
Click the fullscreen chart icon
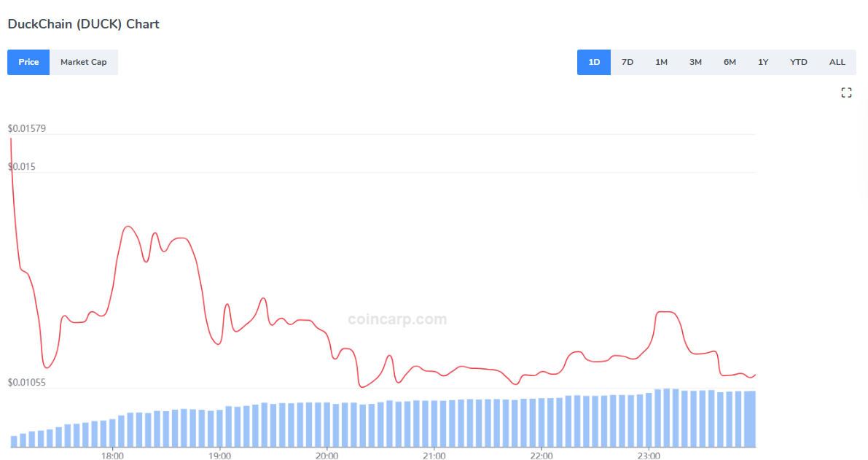click(x=846, y=93)
